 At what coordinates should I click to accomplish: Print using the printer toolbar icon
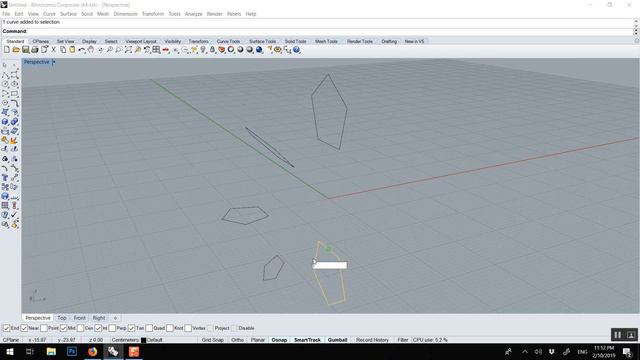coord(35,50)
